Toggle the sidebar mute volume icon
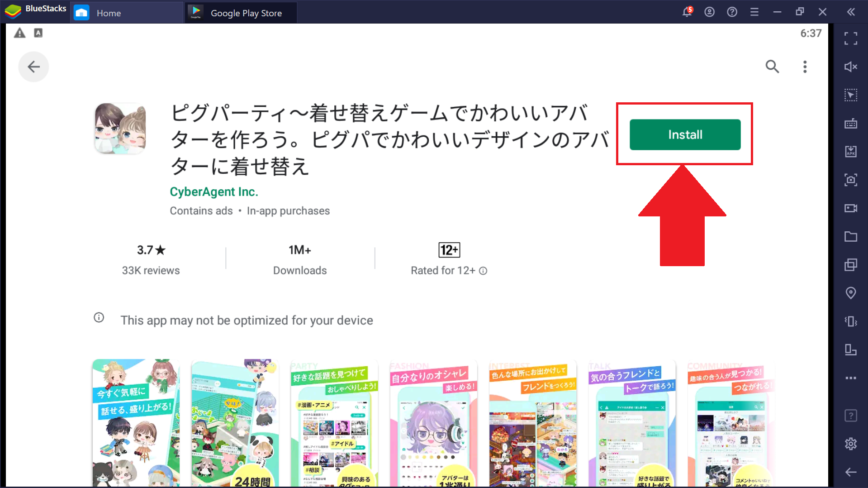The width and height of the screenshot is (868, 488). coord(851,67)
